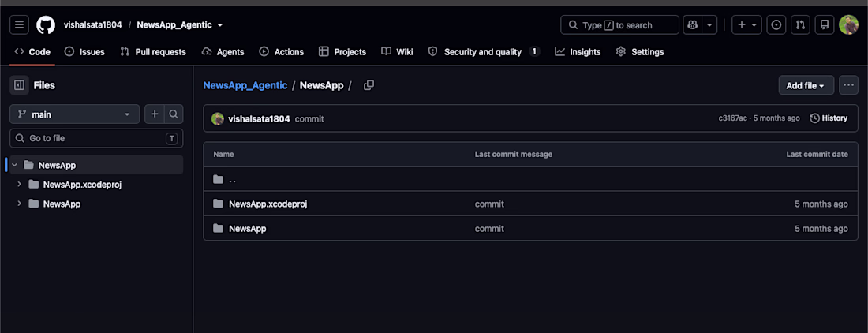The image size is (868, 333).
Task: Click NewsApp.xcodeproj folder icon in file list
Action: click(218, 204)
